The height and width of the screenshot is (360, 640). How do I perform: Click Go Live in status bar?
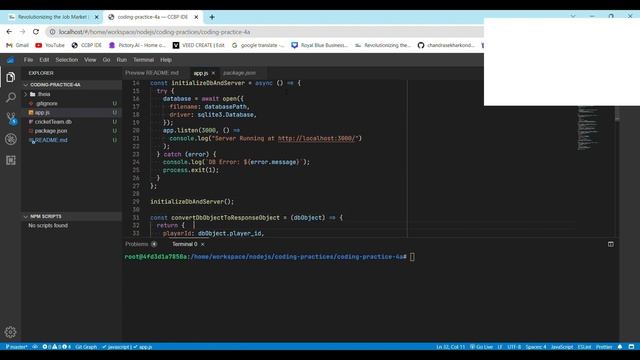click(x=482, y=347)
